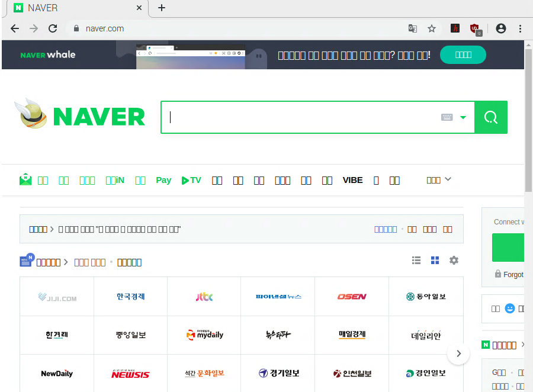Expand the more services dropdown in nav bar
Viewport: 533px width, 392px height.
click(439, 180)
